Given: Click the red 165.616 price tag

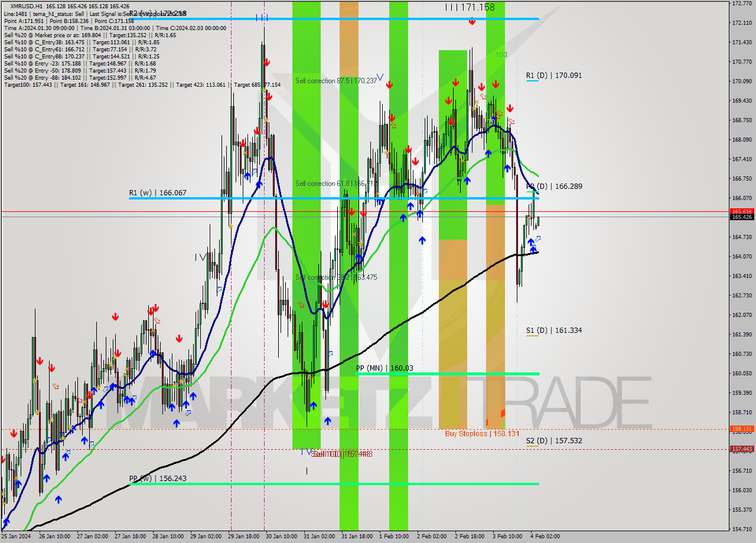Looking at the screenshot, I should [x=742, y=211].
